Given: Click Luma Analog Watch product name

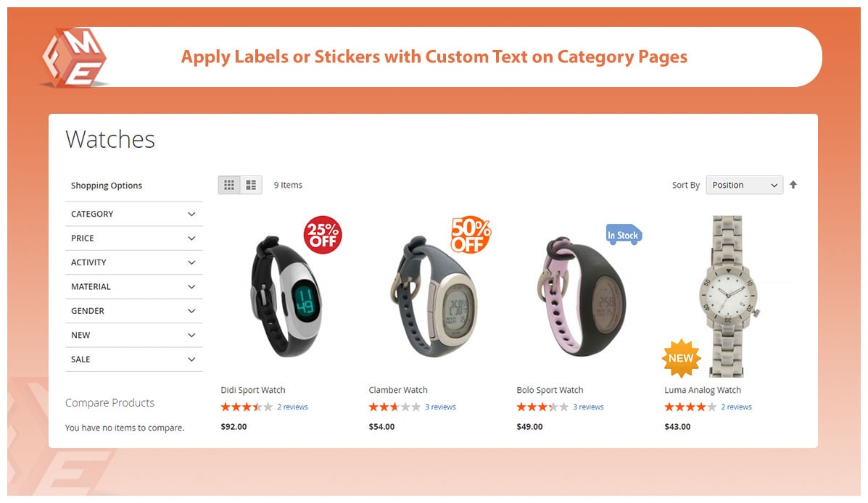Looking at the screenshot, I should pyautogui.click(x=703, y=390).
